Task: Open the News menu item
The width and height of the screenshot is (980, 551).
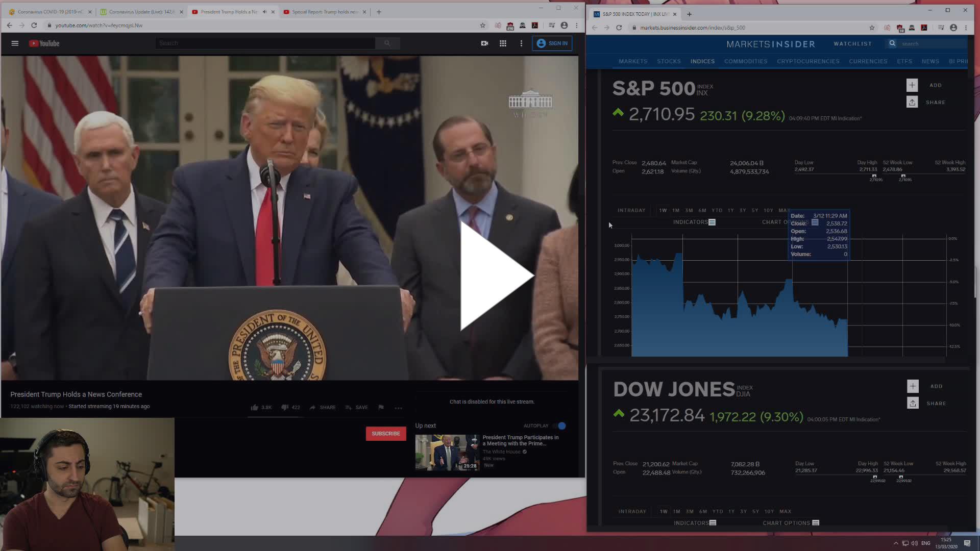Action: tap(930, 61)
